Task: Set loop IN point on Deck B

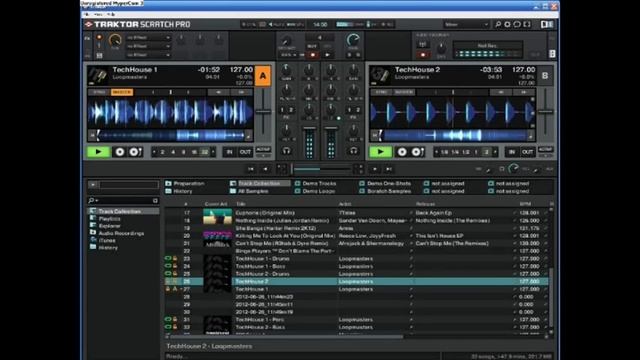Action: 511,152
